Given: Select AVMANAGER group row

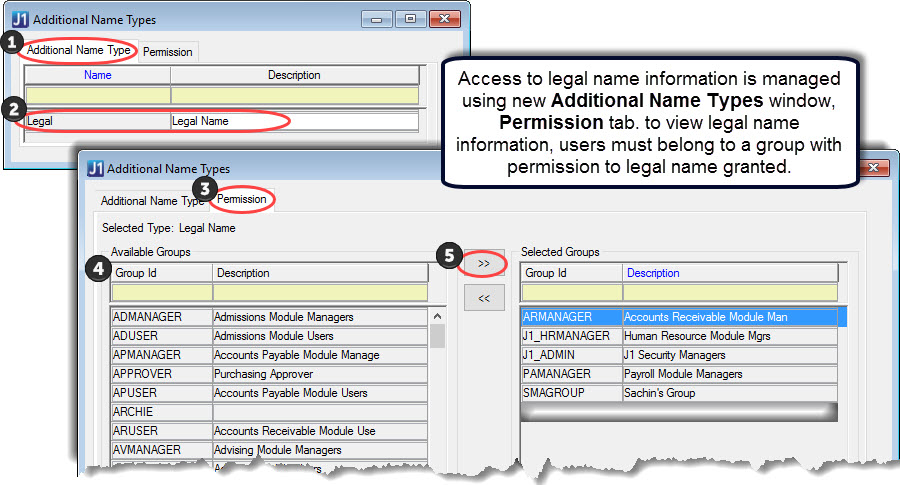Looking at the screenshot, I should 270,449.
